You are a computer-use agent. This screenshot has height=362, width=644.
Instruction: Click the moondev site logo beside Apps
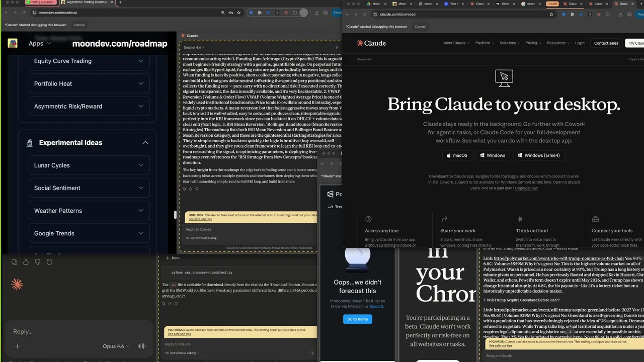(13, 43)
